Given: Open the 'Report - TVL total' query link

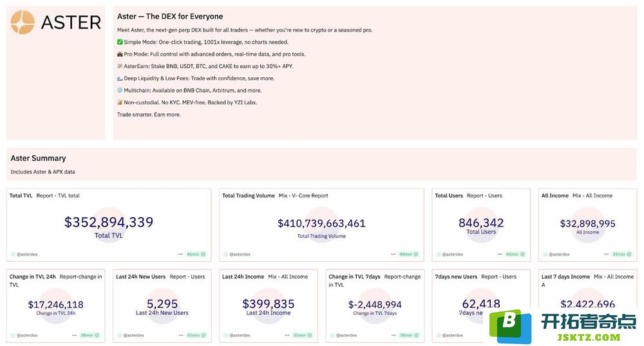Looking at the screenshot, I should [58, 196].
